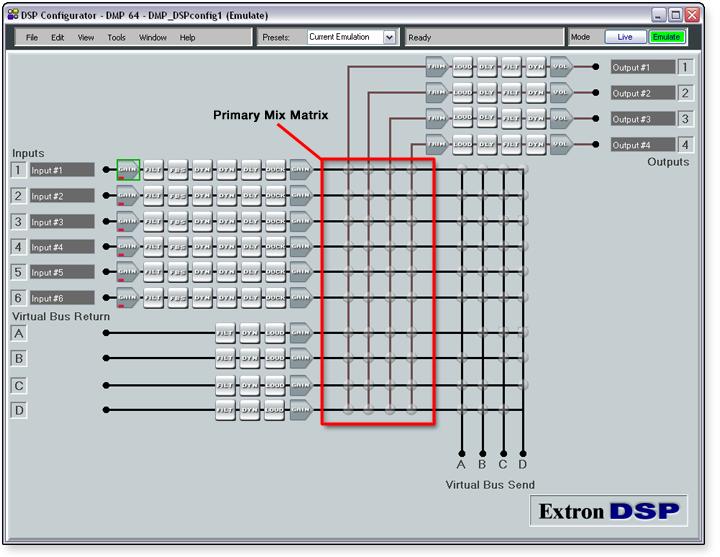Click the TRIM block for Output #1

click(437, 67)
